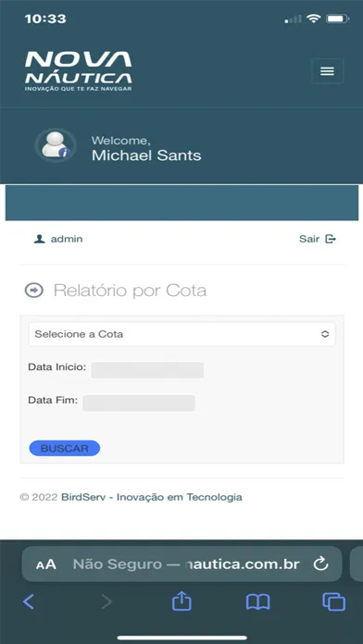Click the Data Inicio date field

(x=147, y=369)
